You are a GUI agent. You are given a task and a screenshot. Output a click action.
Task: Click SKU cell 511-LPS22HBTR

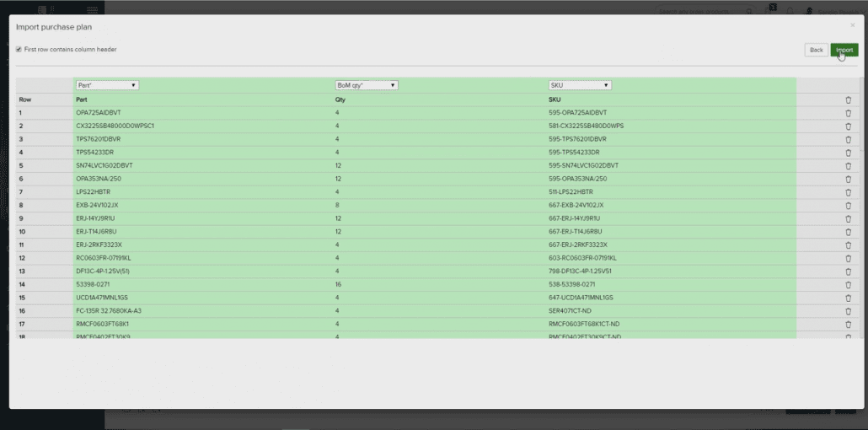[571, 191]
